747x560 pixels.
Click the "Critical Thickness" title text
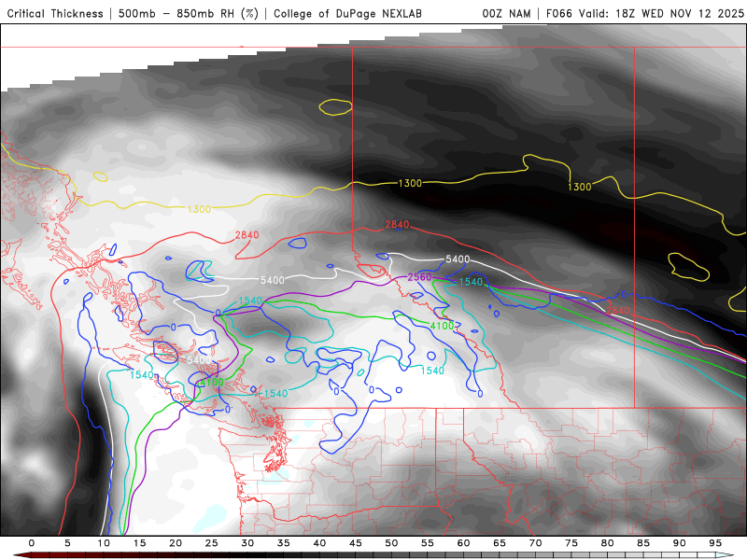pos(55,13)
